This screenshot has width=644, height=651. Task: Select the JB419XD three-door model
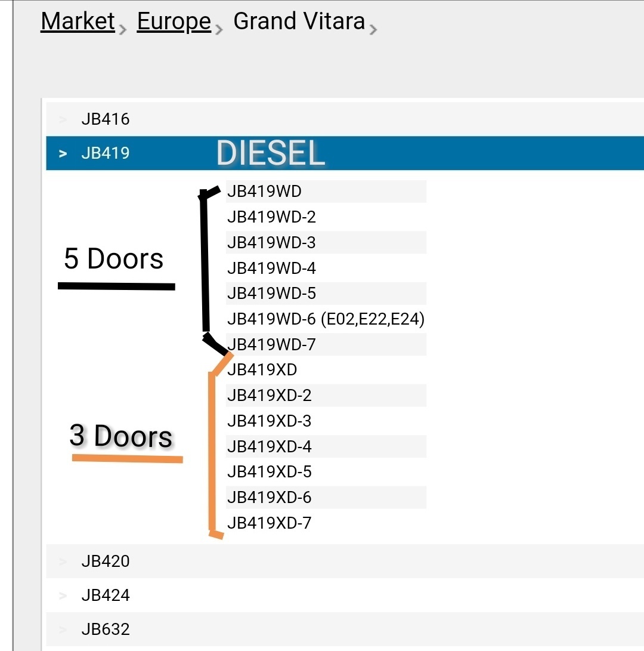pyautogui.click(x=326, y=369)
